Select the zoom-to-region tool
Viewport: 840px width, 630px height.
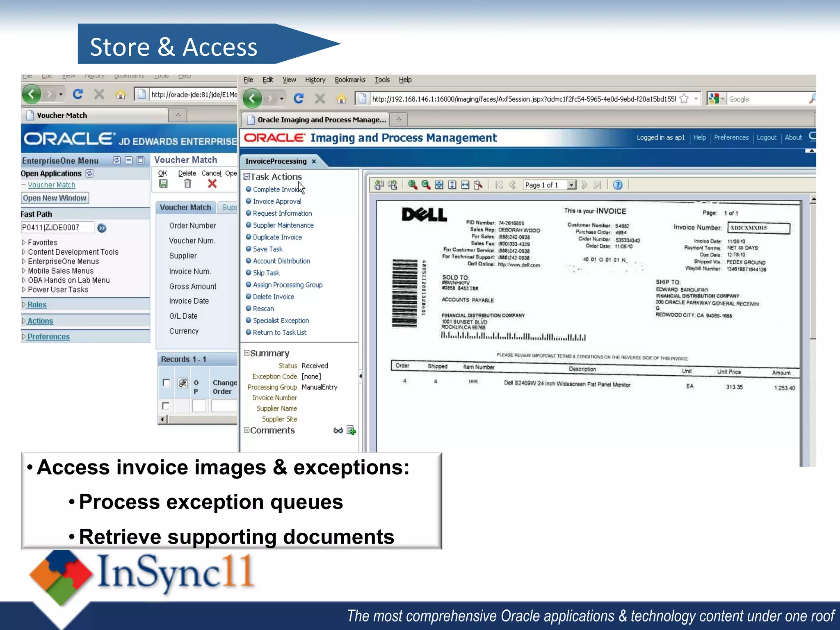[478, 185]
